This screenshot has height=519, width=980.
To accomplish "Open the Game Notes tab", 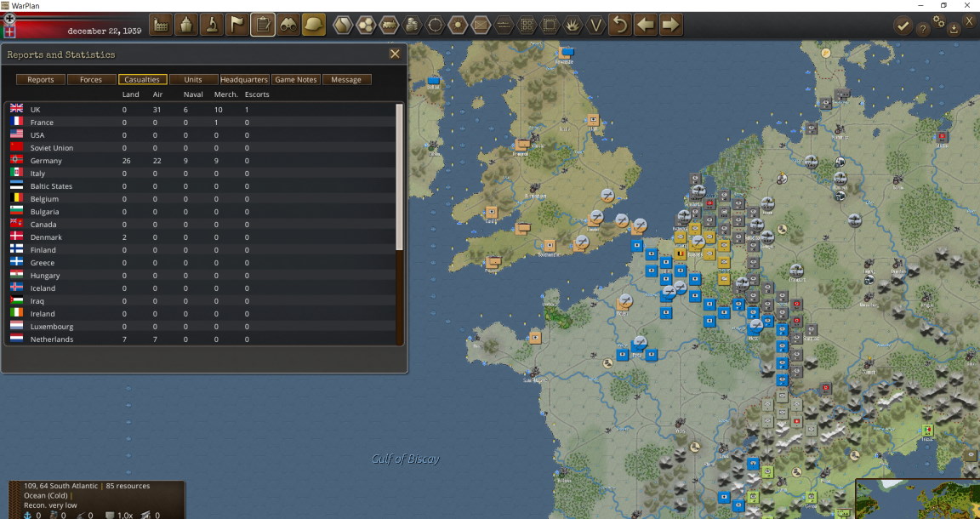I will coord(296,79).
